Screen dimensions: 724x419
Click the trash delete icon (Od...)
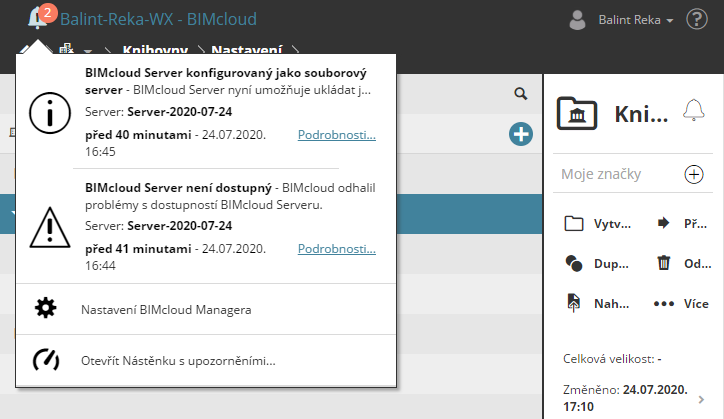[663, 263]
